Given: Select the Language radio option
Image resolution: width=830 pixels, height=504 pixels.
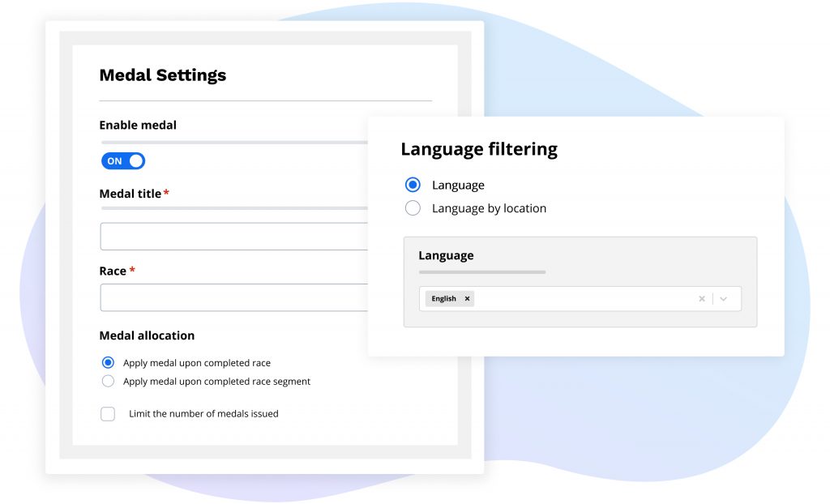Looking at the screenshot, I should [413, 185].
